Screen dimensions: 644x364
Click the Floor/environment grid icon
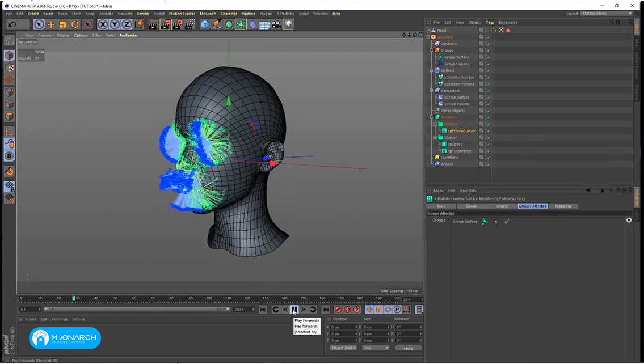[x=264, y=24]
